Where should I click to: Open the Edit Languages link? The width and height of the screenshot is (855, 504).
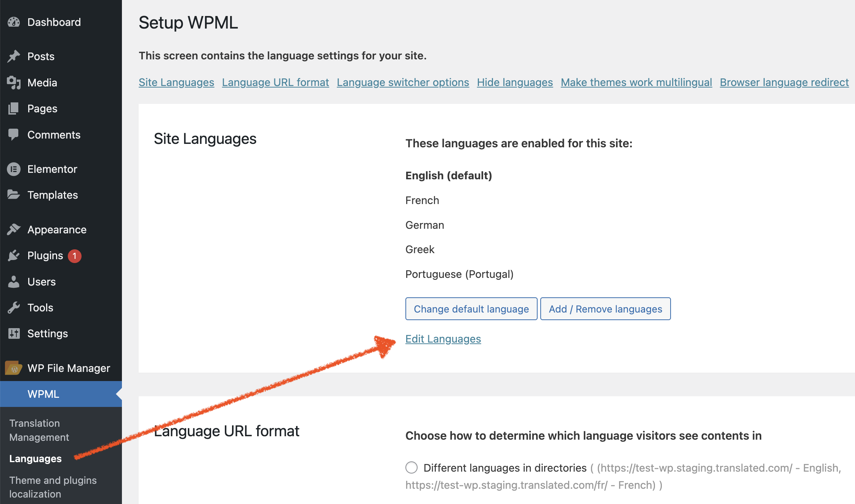click(443, 339)
